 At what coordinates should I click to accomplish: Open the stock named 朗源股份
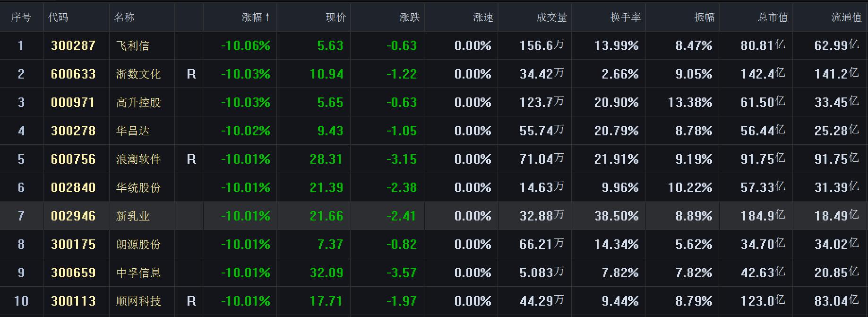(138, 245)
